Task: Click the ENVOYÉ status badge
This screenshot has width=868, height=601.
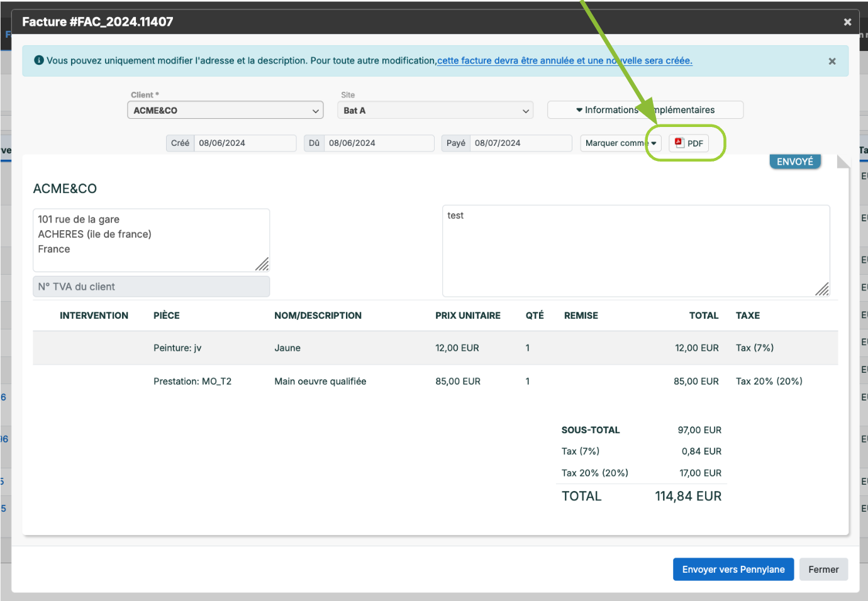Action: coord(795,162)
